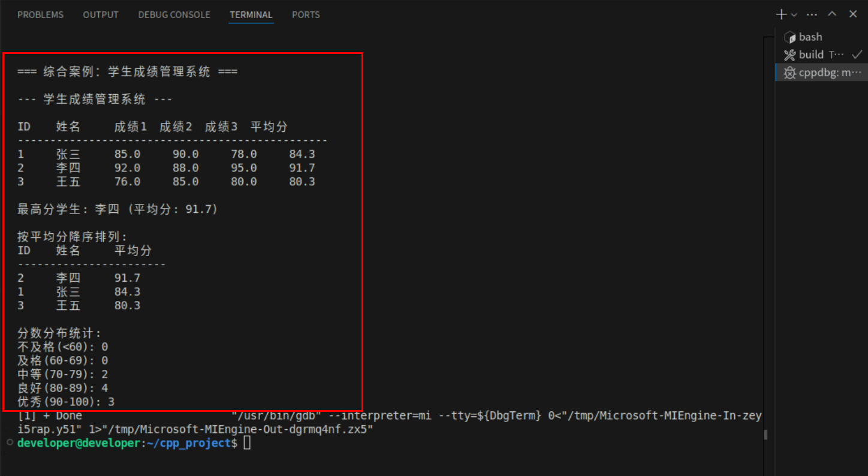Click the '不及格(<60): 0' line
The image size is (868, 476).
pyautogui.click(x=62, y=347)
